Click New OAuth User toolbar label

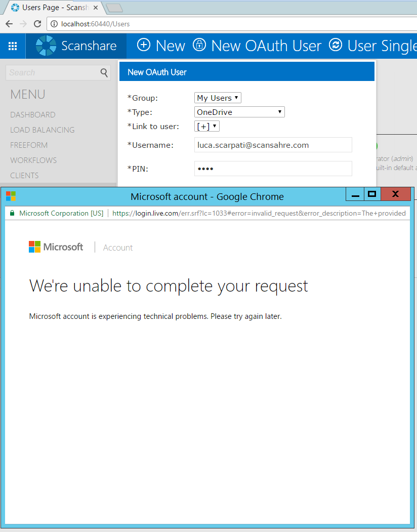[x=266, y=46]
